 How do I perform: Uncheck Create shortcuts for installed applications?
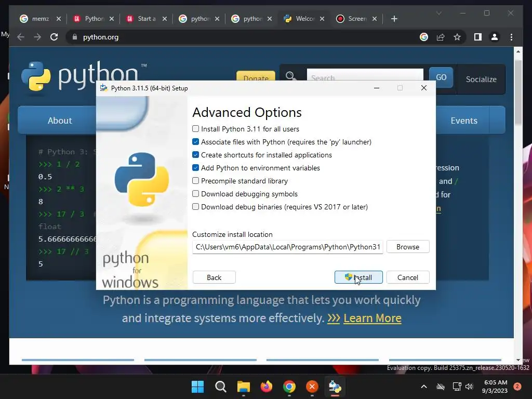(195, 155)
